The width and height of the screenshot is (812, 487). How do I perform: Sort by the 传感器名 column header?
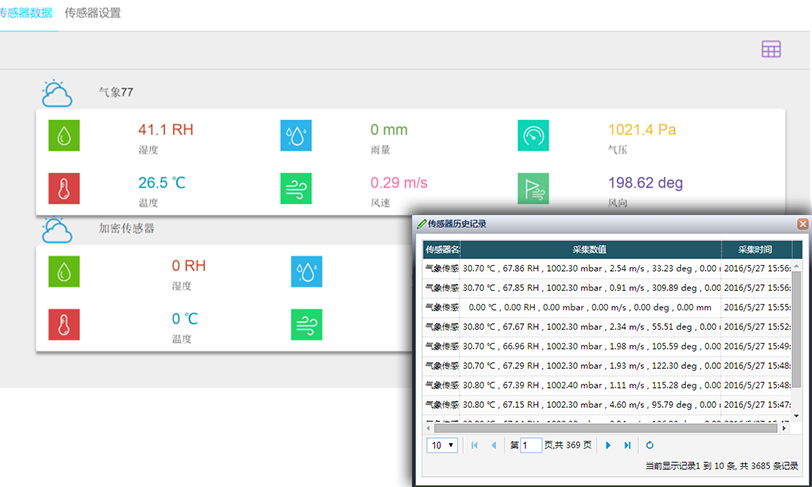(x=442, y=250)
